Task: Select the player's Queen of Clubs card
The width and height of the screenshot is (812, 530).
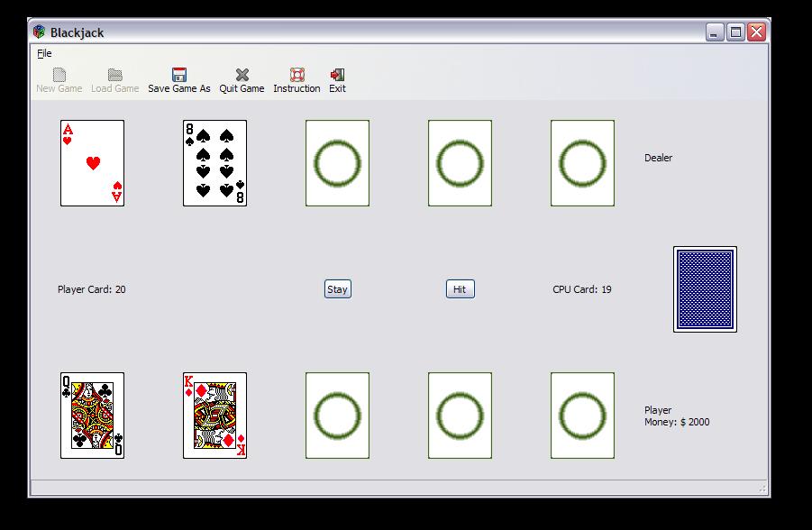Action: (x=92, y=416)
